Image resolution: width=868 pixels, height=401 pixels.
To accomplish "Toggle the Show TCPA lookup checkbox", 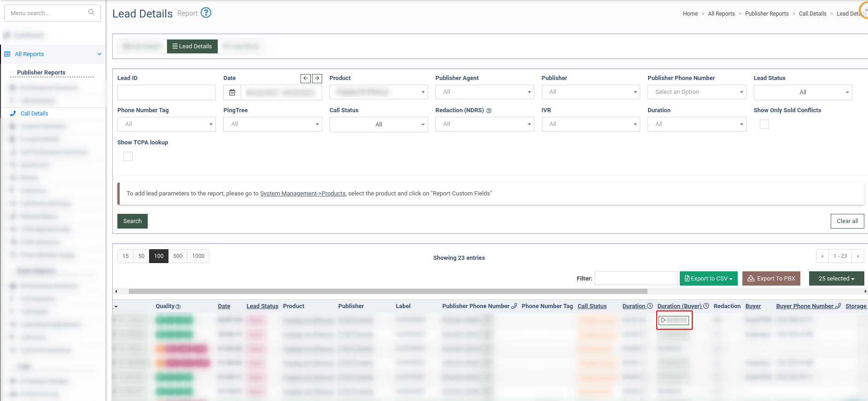I will click(128, 156).
